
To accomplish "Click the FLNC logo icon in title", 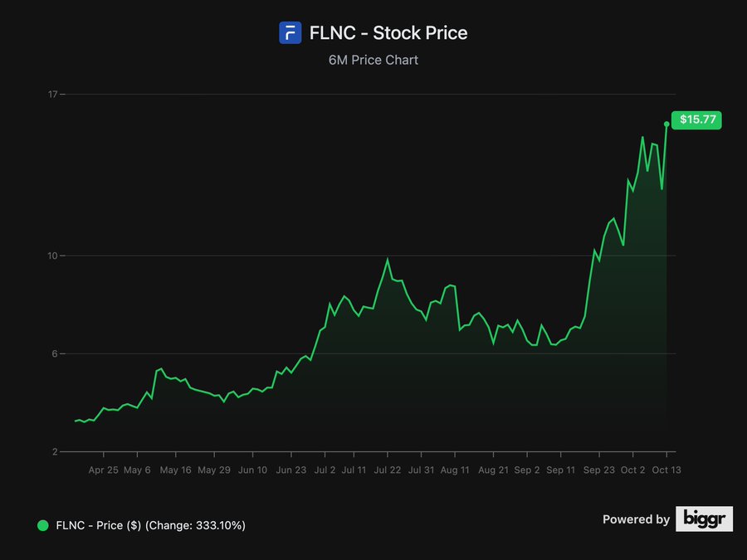I will point(290,33).
